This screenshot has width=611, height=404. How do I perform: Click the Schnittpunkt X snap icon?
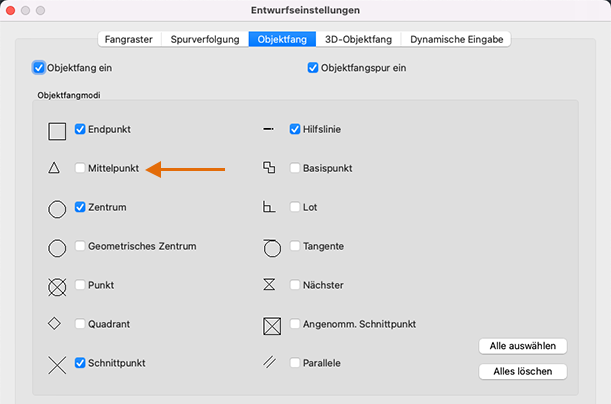click(x=57, y=363)
